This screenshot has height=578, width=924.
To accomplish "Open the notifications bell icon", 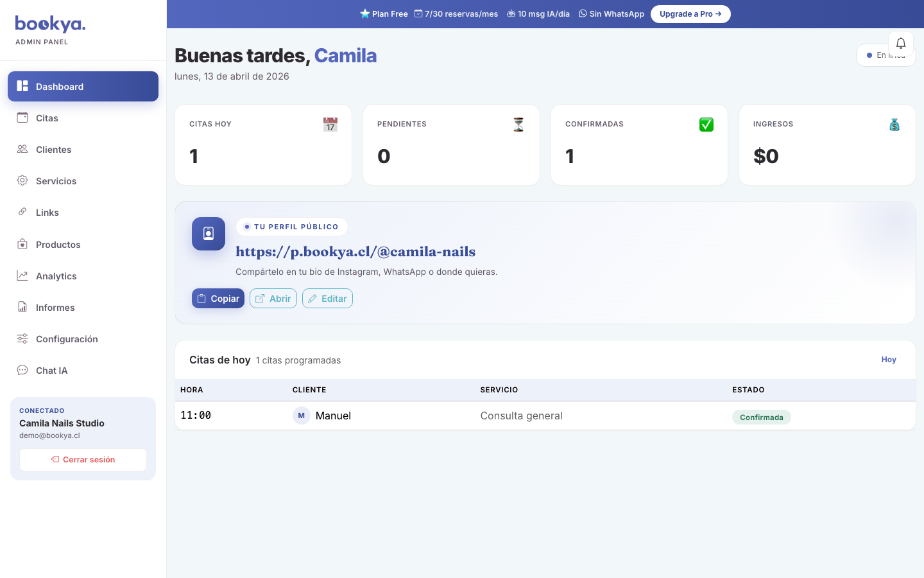I will click(901, 43).
